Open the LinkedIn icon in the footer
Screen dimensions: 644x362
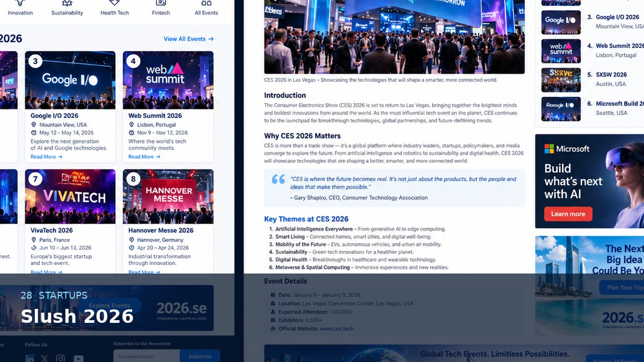click(x=30, y=358)
